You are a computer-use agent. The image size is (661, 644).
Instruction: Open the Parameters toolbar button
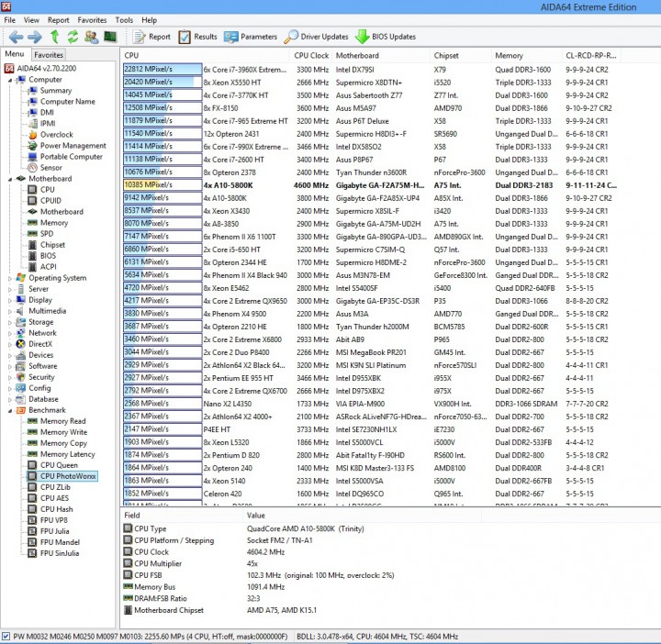pos(251,37)
